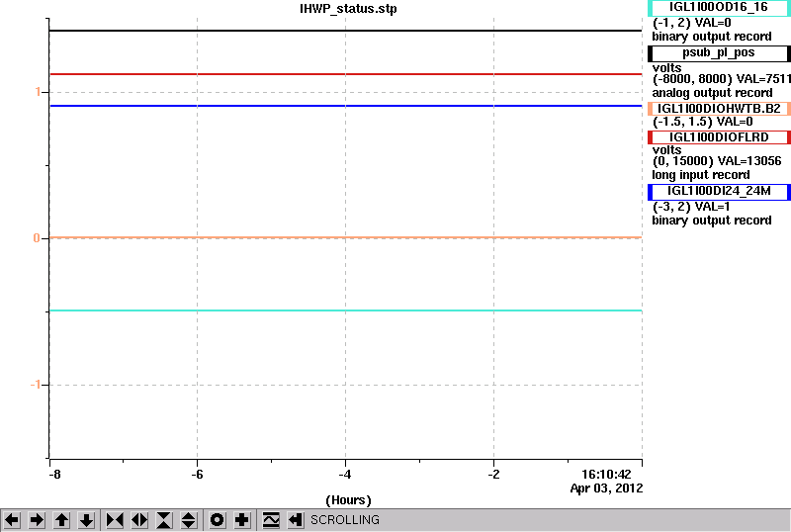Image resolution: width=791 pixels, height=532 pixels.
Task: Click the circle icon in the toolbar
Action: tap(218, 520)
